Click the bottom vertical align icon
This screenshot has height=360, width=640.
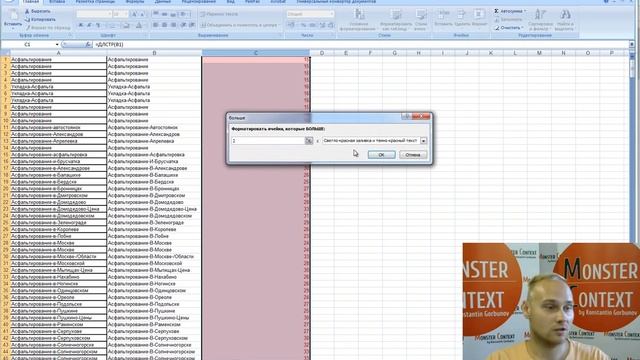[x=173, y=14]
